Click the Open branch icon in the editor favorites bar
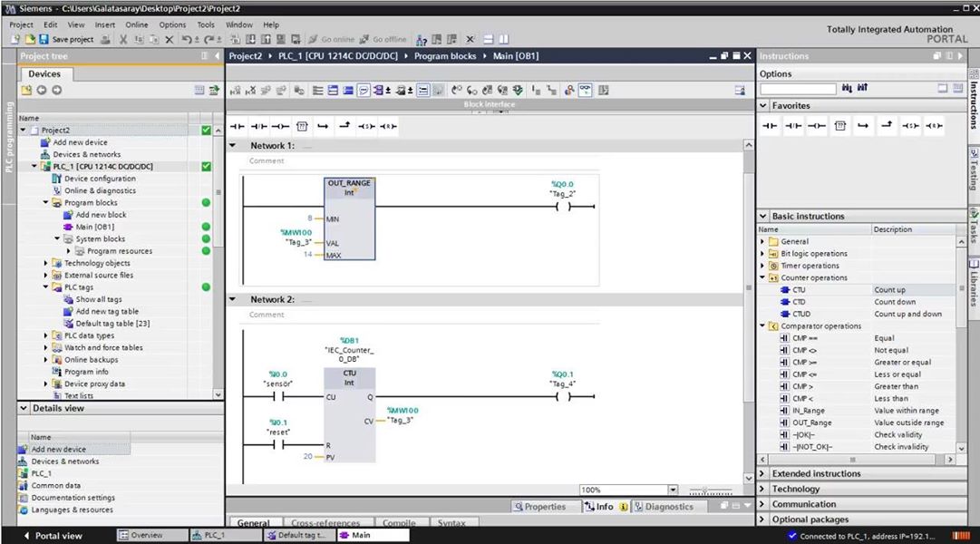The width and height of the screenshot is (980, 544). tap(323, 126)
